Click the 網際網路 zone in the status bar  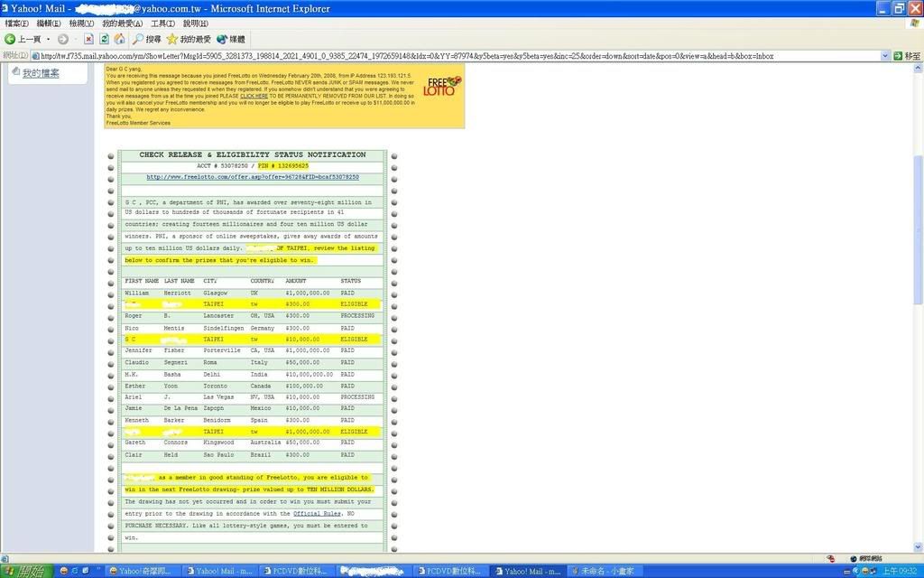(866, 558)
